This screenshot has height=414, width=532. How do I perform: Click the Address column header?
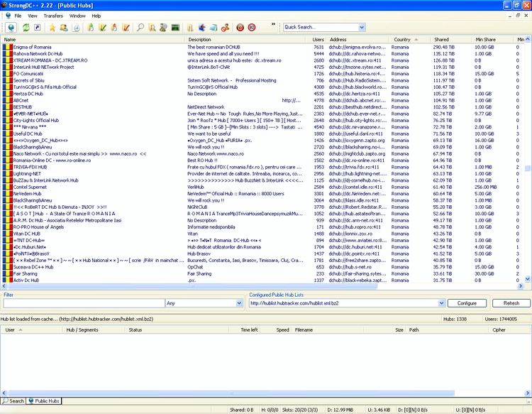(358, 39)
